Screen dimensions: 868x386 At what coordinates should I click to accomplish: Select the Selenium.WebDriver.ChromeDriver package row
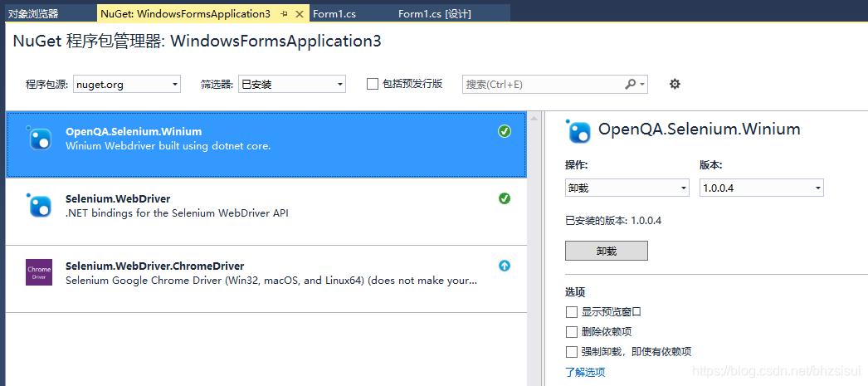pyautogui.click(x=266, y=279)
